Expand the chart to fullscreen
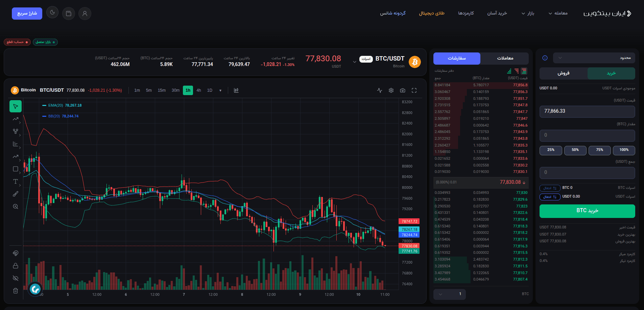The height and width of the screenshot is (310, 644). [x=414, y=90]
